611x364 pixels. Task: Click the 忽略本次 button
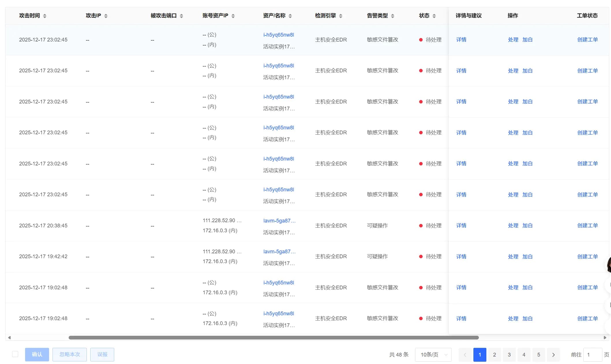70,354
